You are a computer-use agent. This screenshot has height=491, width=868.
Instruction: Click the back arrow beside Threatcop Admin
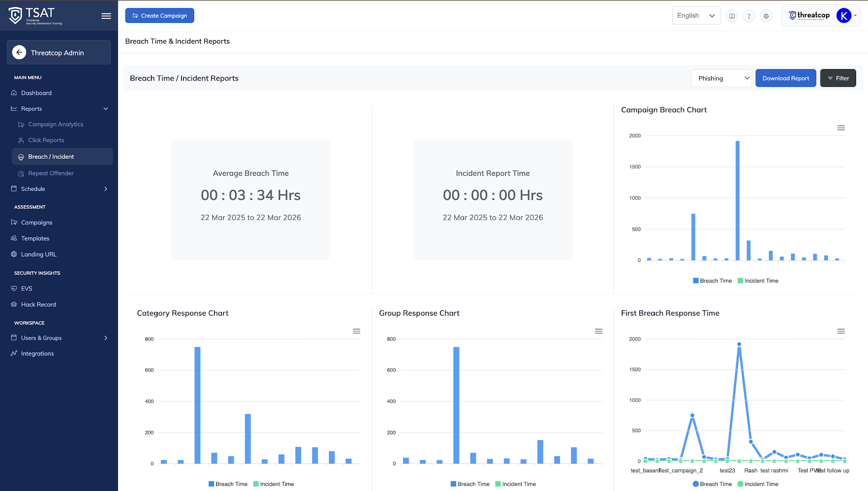[x=19, y=53]
